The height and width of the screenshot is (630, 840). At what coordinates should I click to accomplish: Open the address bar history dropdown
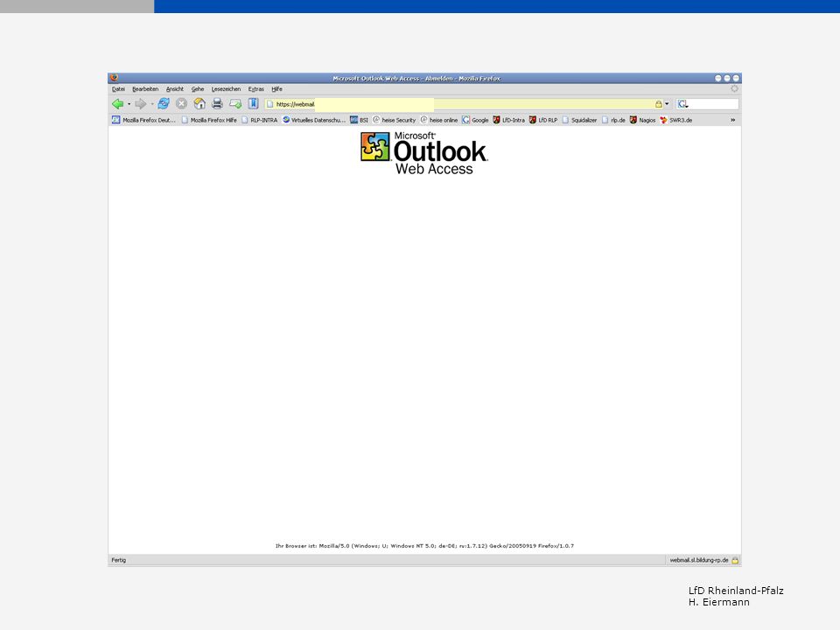667,104
